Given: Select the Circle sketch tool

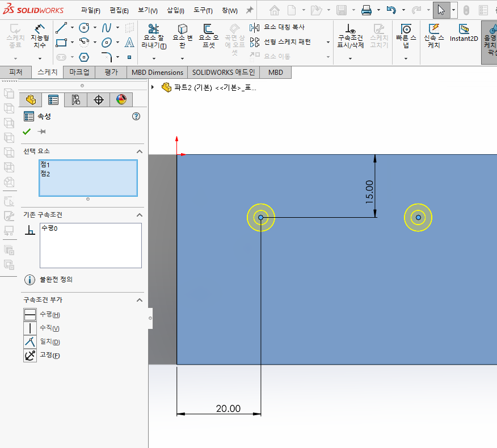Looking at the screenshot, I should (x=84, y=28).
